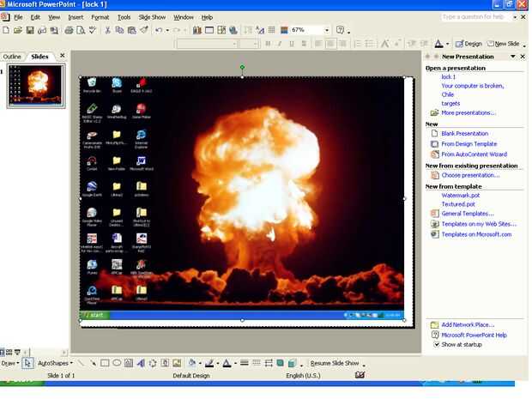Viewport: 532px width, 399px height.
Task: Click the New blank document icon
Action: (x=6, y=30)
